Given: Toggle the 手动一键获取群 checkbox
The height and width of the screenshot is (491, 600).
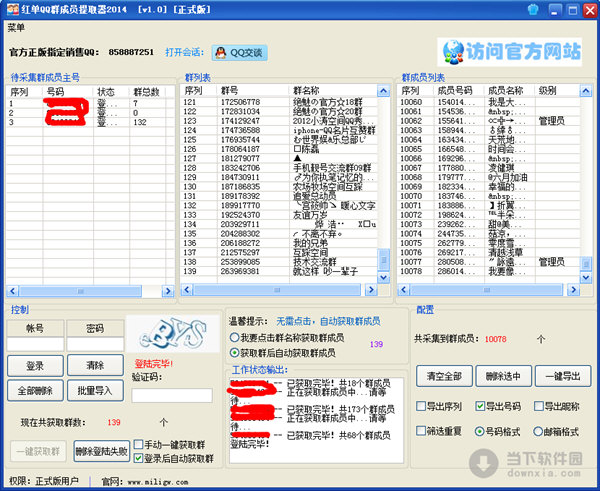Looking at the screenshot, I should pos(139,444).
